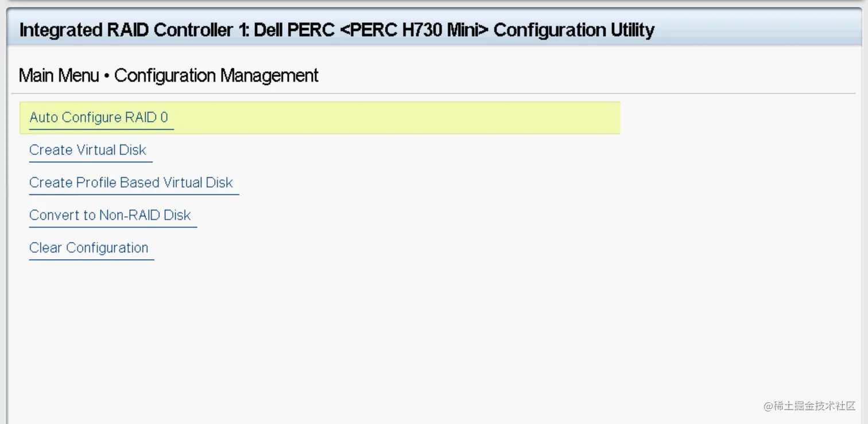Click the 稀土掘金技术社区 watermark text
868x424 pixels.
pos(815,406)
